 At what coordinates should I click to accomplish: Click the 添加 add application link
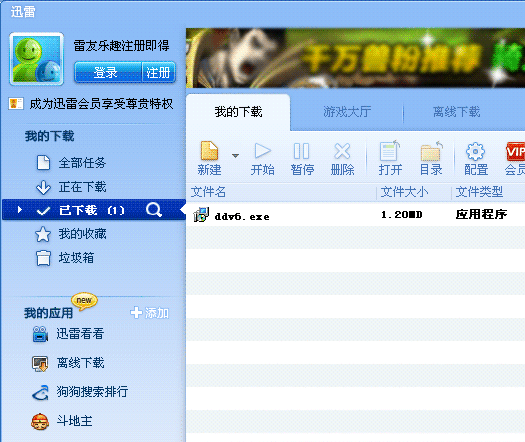(x=150, y=313)
